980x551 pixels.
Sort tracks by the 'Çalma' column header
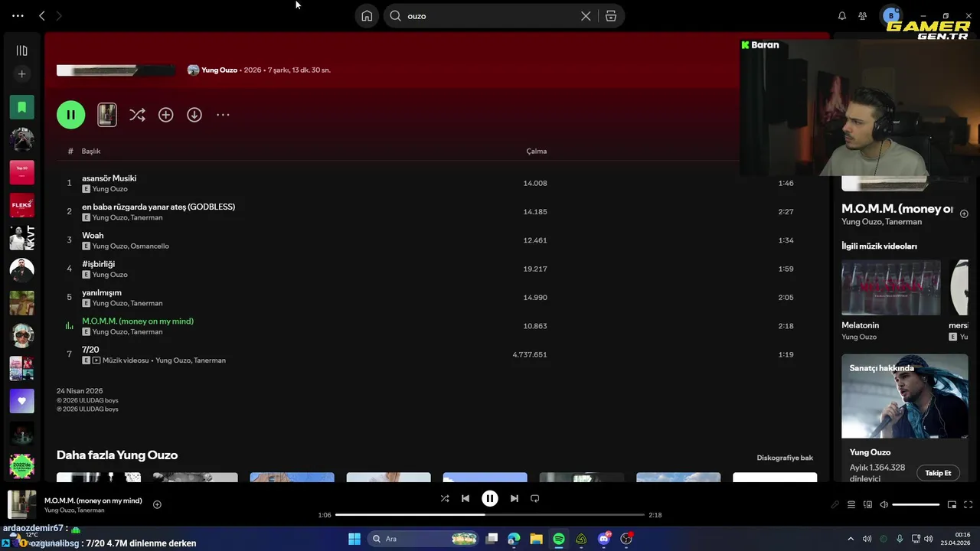tap(536, 152)
